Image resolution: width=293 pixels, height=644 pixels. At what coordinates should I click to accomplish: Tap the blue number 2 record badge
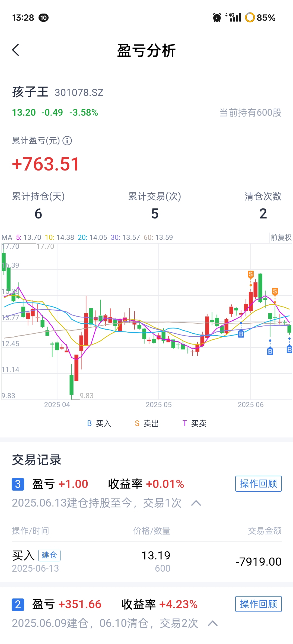click(18, 604)
